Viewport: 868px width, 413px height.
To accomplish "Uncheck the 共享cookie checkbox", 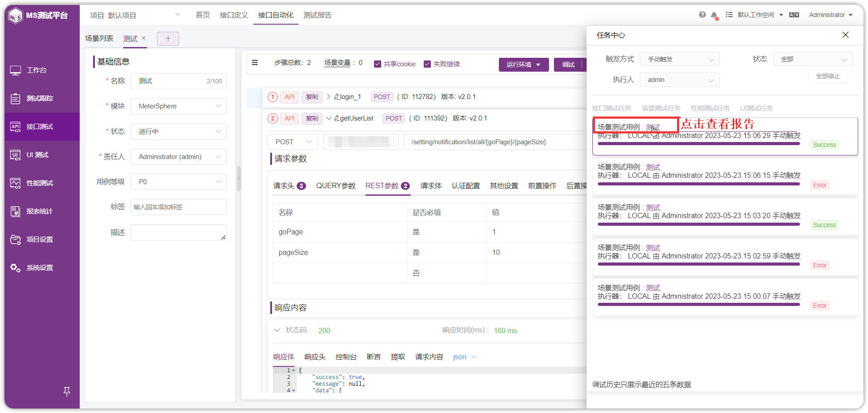I will point(378,64).
